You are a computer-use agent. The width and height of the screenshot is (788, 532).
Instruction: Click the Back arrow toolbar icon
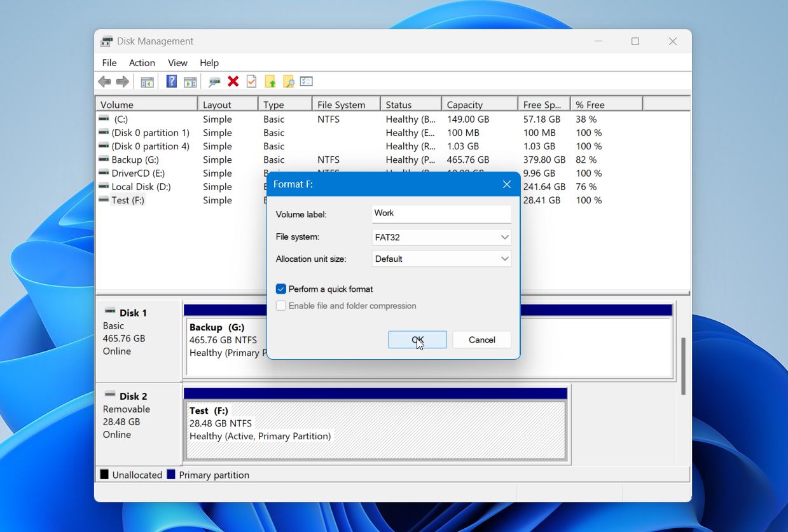tap(104, 81)
